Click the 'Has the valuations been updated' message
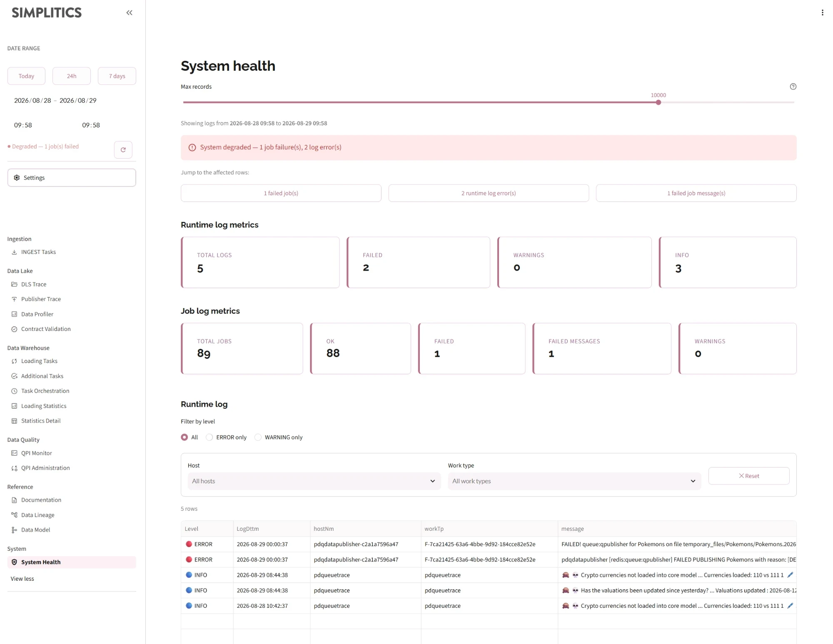The image size is (833, 644). pyautogui.click(x=677, y=590)
